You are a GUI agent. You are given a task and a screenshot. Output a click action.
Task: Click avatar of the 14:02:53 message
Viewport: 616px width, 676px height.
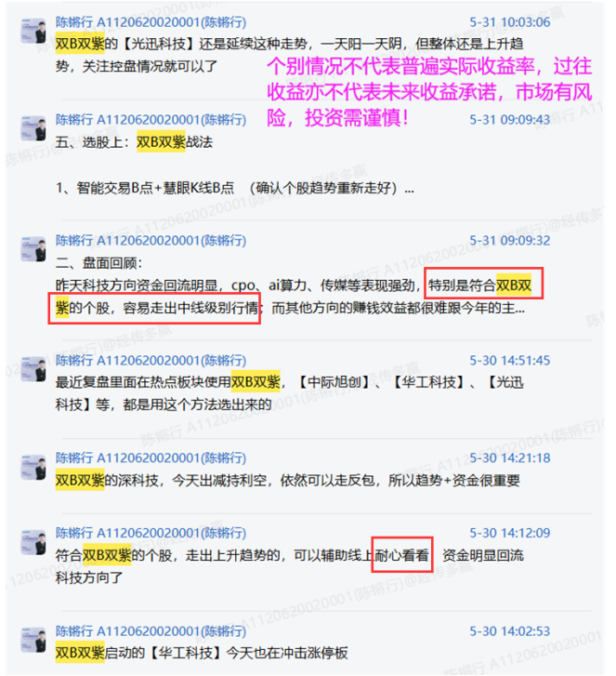click(x=33, y=640)
